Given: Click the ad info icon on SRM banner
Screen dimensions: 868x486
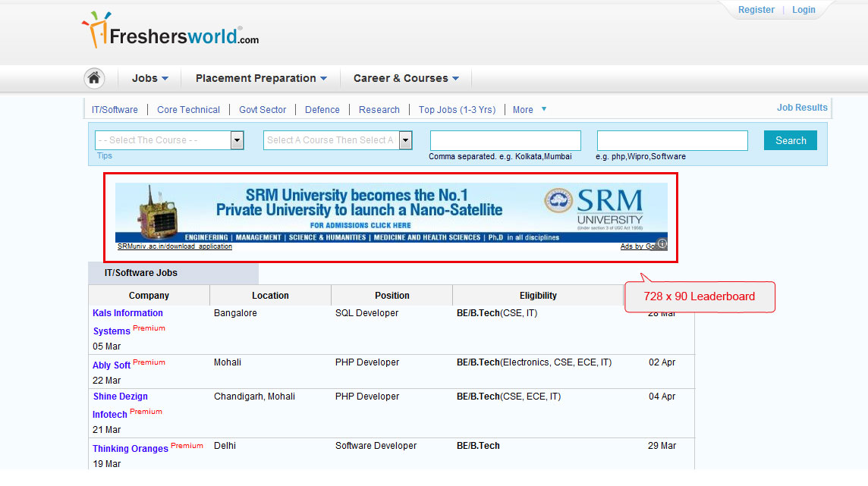Looking at the screenshot, I should point(662,243).
